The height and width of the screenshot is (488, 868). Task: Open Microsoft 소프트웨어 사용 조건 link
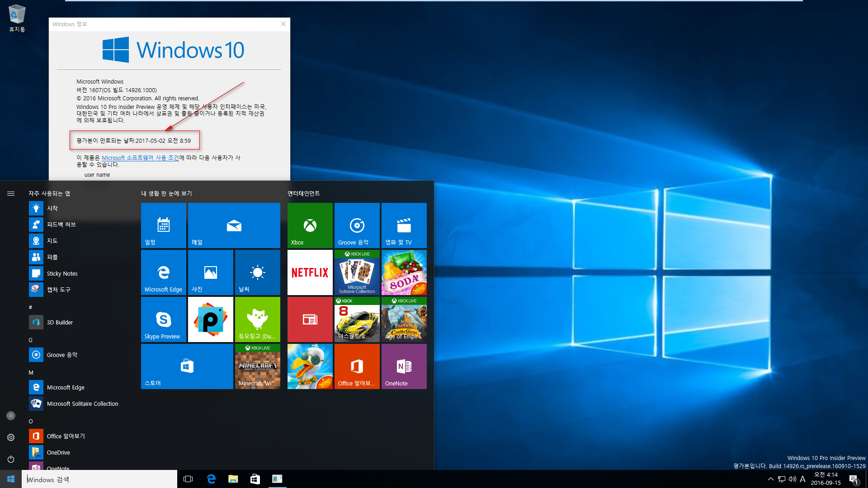pos(140,158)
